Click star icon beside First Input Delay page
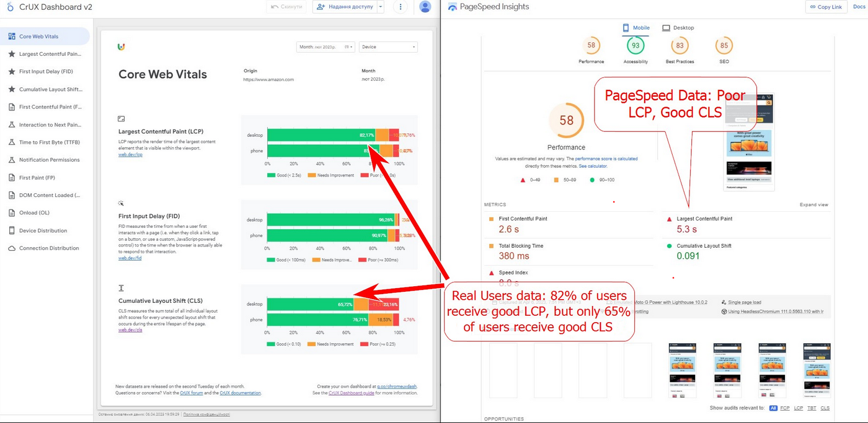This screenshot has width=868, height=423. click(12, 72)
